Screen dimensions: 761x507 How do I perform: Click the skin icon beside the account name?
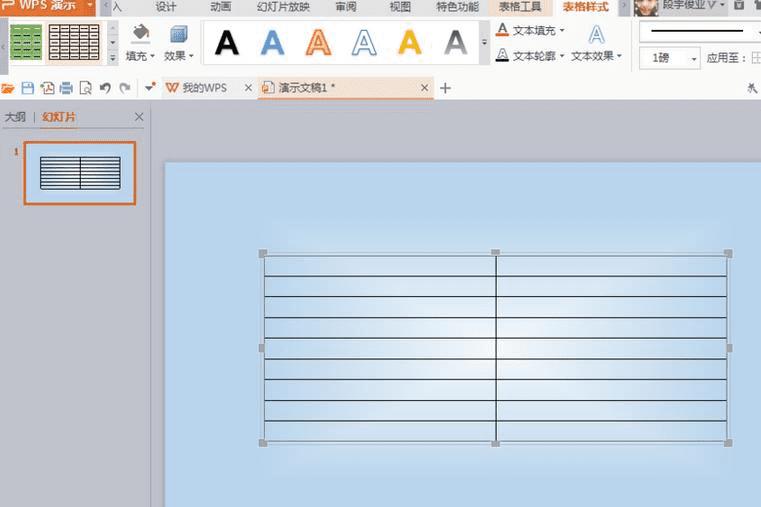(739, 5)
